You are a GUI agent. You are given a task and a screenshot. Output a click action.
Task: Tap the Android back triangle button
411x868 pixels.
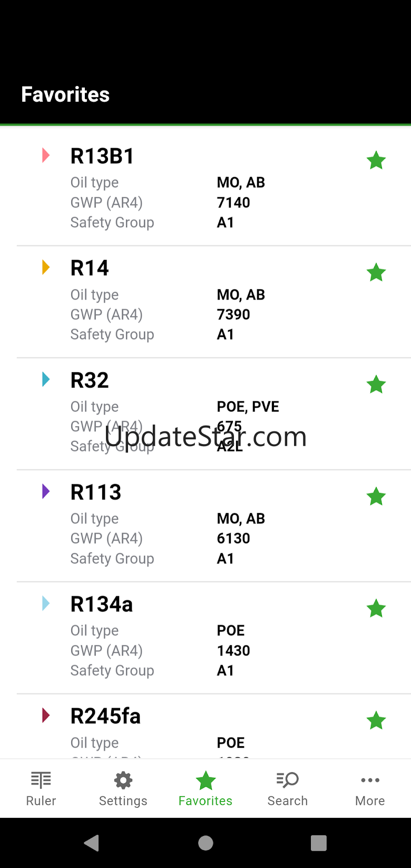click(x=92, y=843)
